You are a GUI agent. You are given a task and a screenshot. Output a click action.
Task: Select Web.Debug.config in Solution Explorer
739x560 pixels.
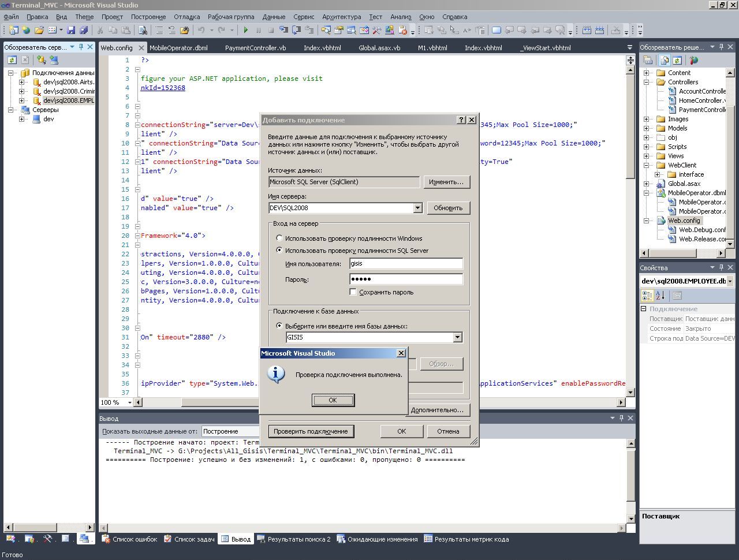click(702, 230)
